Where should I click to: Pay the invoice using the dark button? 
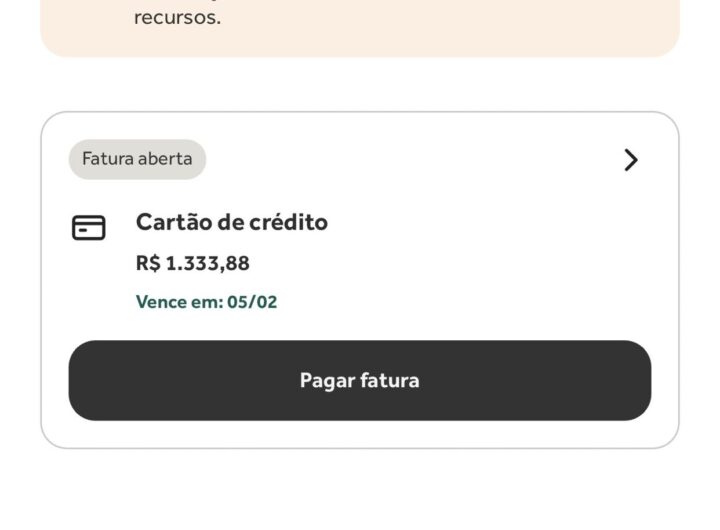click(x=360, y=380)
